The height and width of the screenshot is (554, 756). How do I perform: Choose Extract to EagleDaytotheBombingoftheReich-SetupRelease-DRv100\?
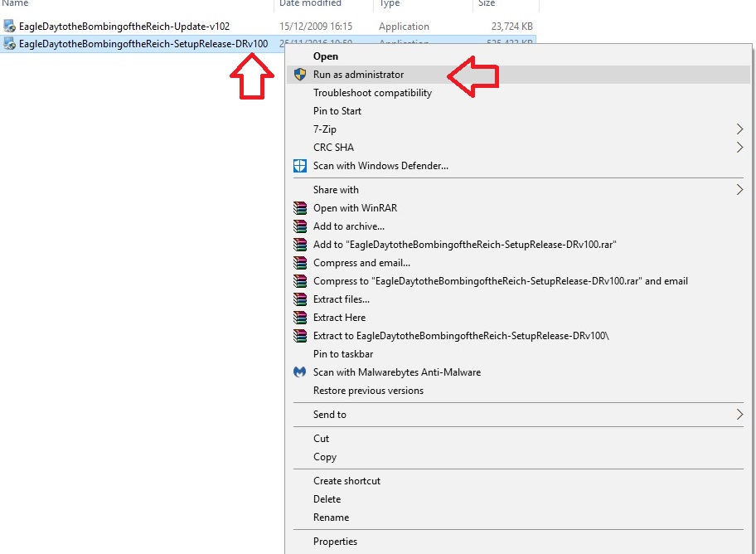[518, 336]
